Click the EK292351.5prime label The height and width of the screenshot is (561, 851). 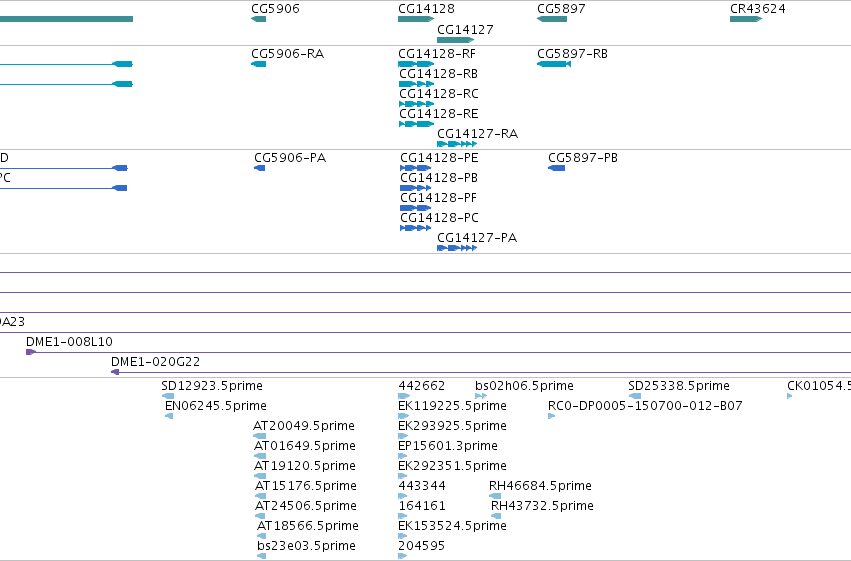pos(453,466)
